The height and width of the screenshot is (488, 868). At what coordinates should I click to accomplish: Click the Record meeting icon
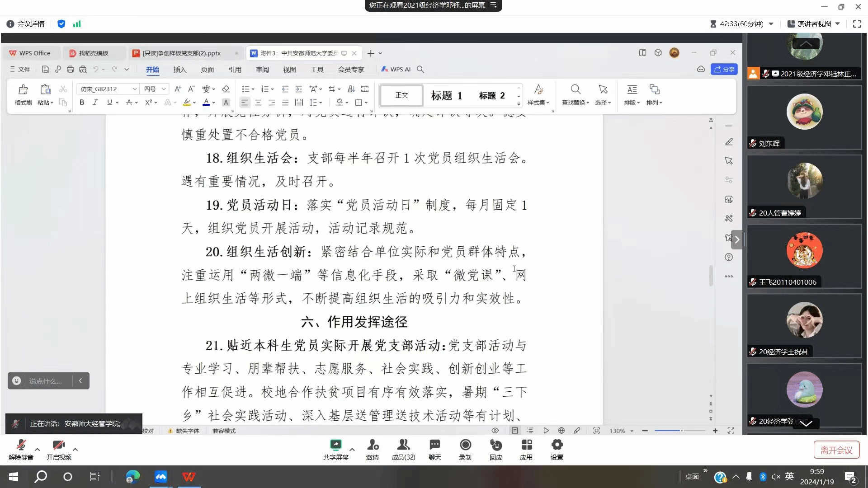[465, 445]
